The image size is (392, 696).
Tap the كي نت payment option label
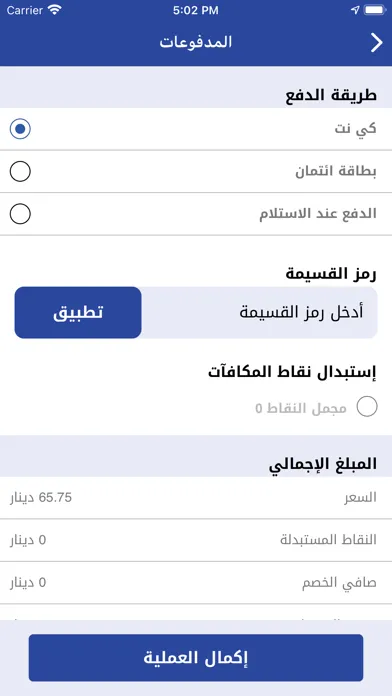pyautogui.click(x=355, y=129)
